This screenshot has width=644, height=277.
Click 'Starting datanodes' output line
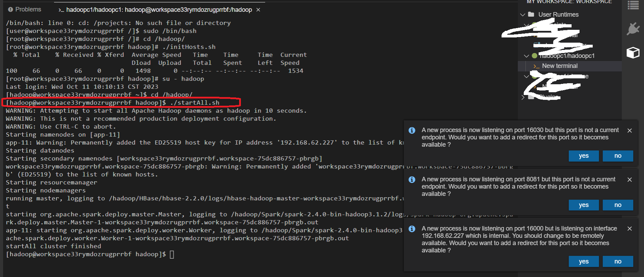click(40, 150)
